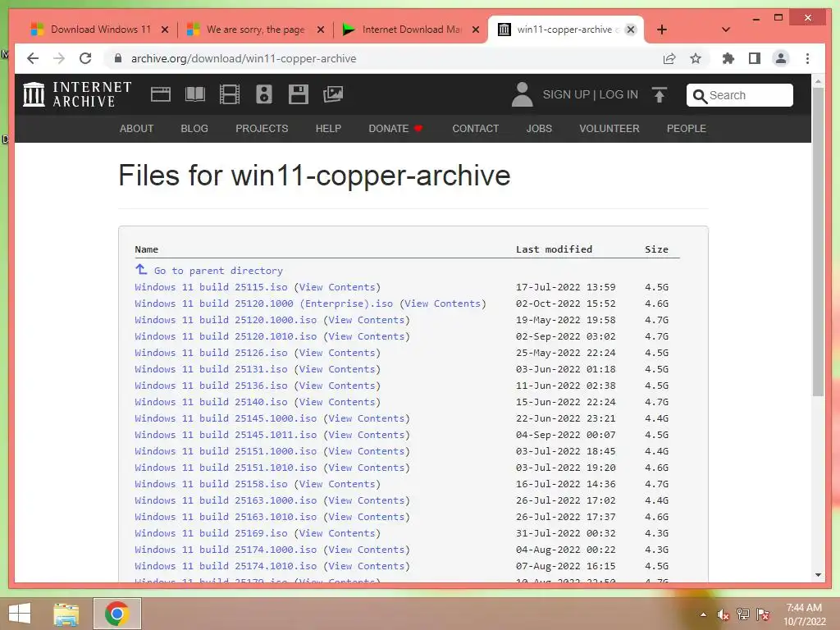
Task: Click the muted volume tray icon
Action: pos(724,614)
